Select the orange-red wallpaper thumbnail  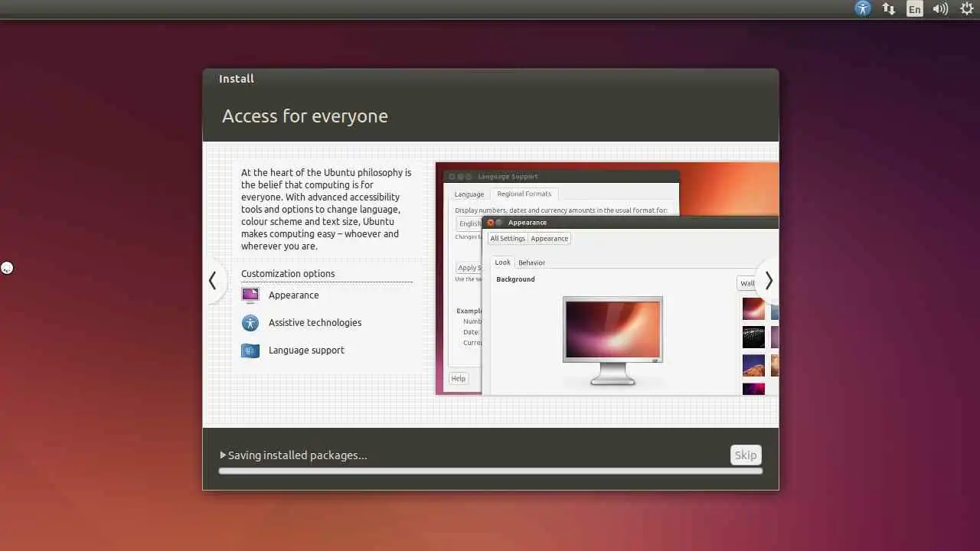[x=753, y=309]
